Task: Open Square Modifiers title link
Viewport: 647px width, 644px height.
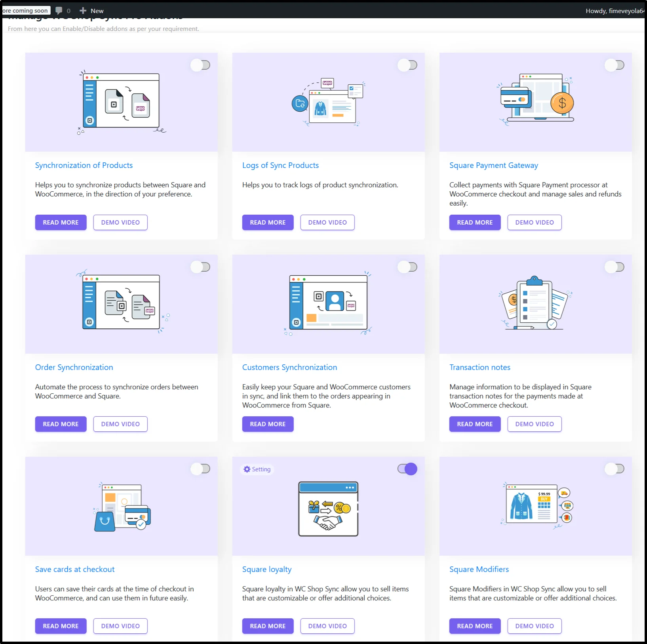Action: point(479,569)
